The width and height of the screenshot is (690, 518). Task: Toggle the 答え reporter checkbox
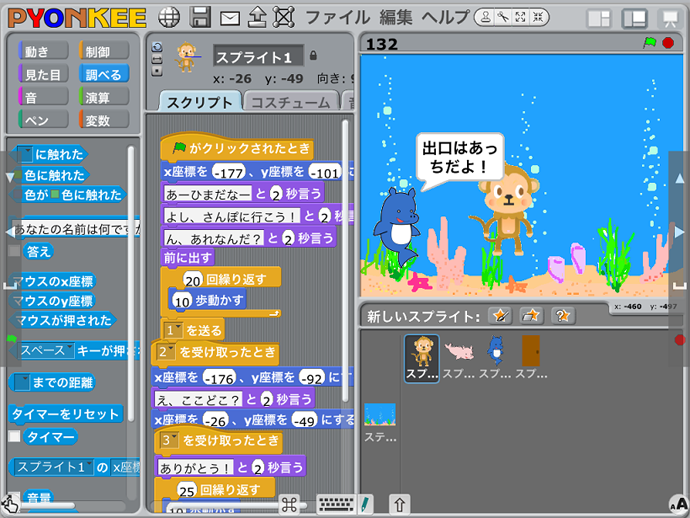[x=14, y=251]
